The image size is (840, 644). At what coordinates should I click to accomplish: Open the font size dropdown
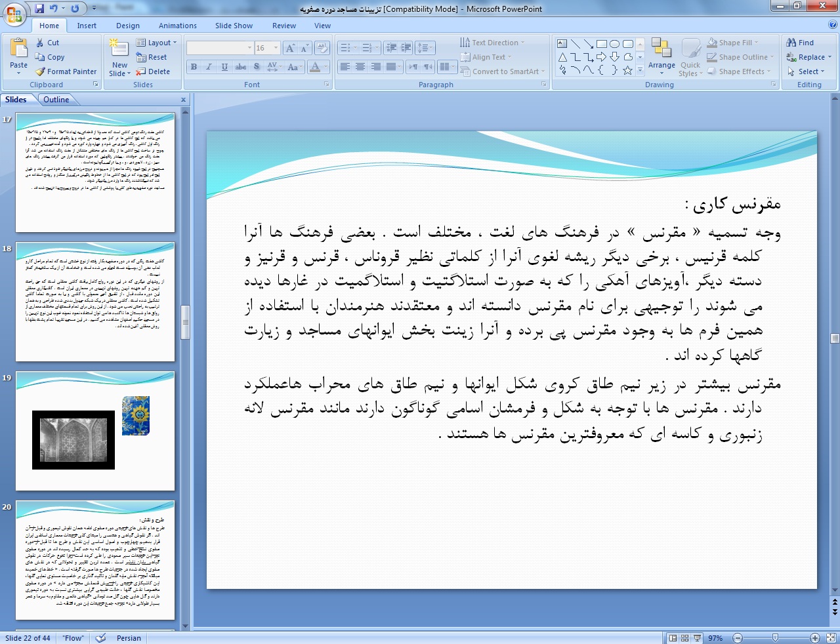point(276,48)
